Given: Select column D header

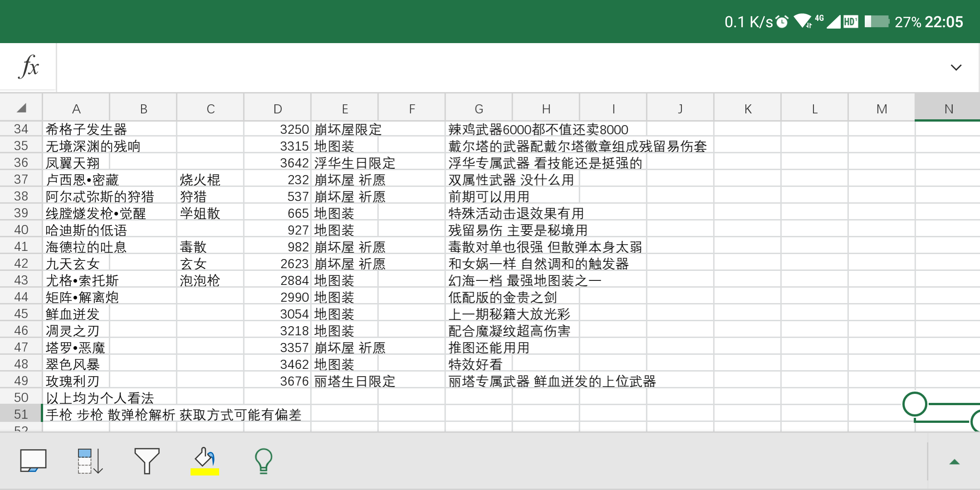Looking at the screenshot, I should point(278,108).
